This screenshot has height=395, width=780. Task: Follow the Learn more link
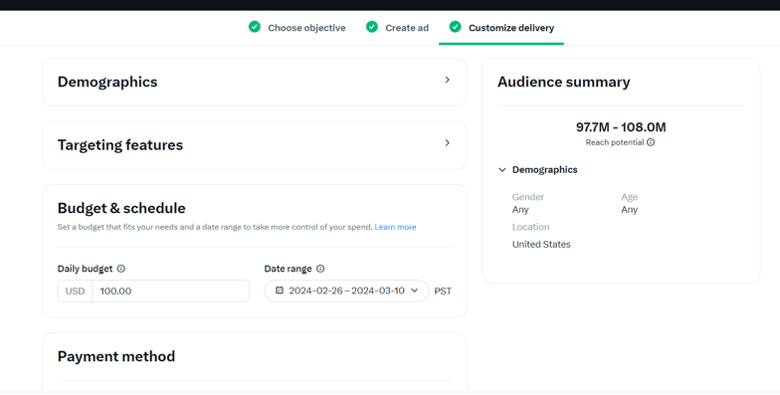pos(395,227)
